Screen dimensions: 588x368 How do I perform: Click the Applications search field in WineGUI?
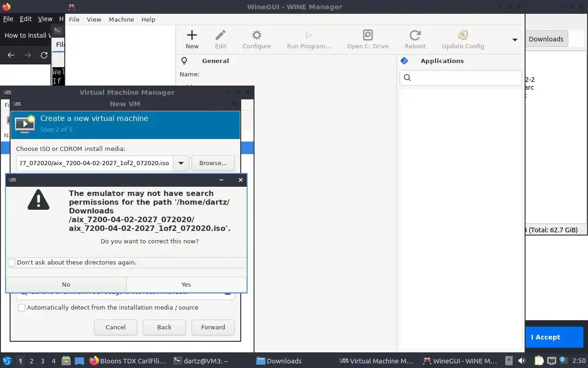461,78
